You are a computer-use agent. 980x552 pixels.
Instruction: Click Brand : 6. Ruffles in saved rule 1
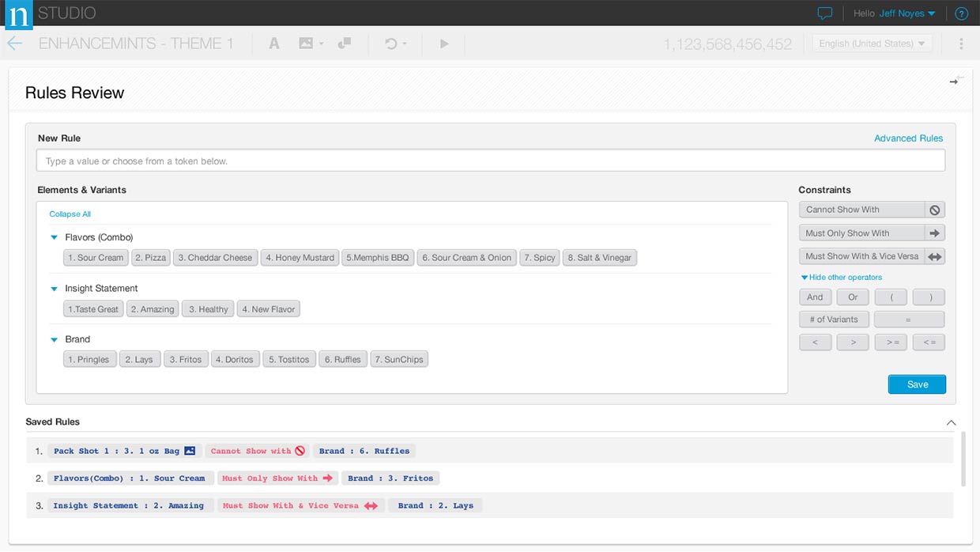364,451
